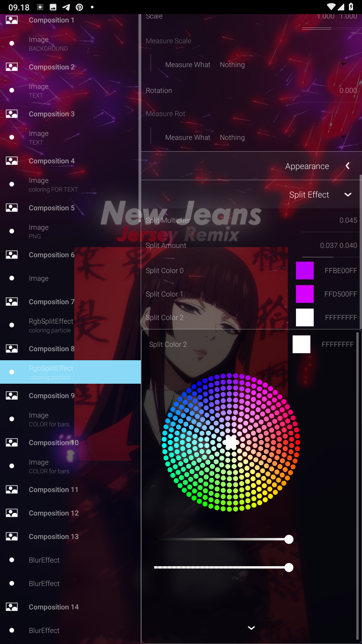
Task: Tap the battery status icon
Action: pos(351,7)
